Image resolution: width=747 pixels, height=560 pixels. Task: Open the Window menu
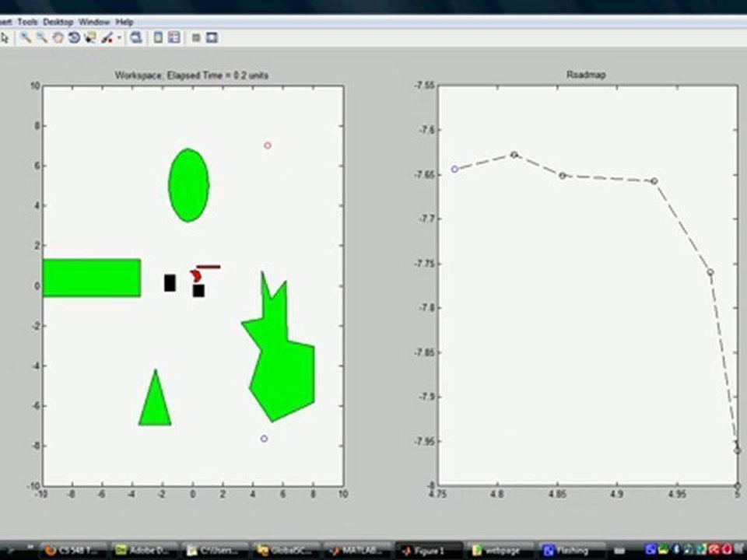point(94,22)
